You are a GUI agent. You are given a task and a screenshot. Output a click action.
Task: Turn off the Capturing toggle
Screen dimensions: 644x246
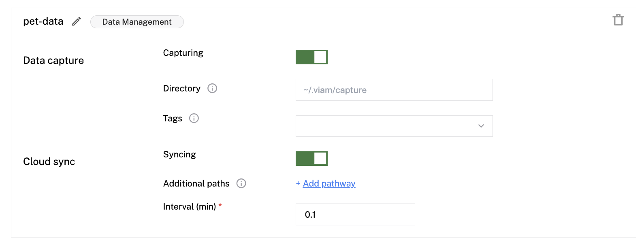click(x=311, y=57)
